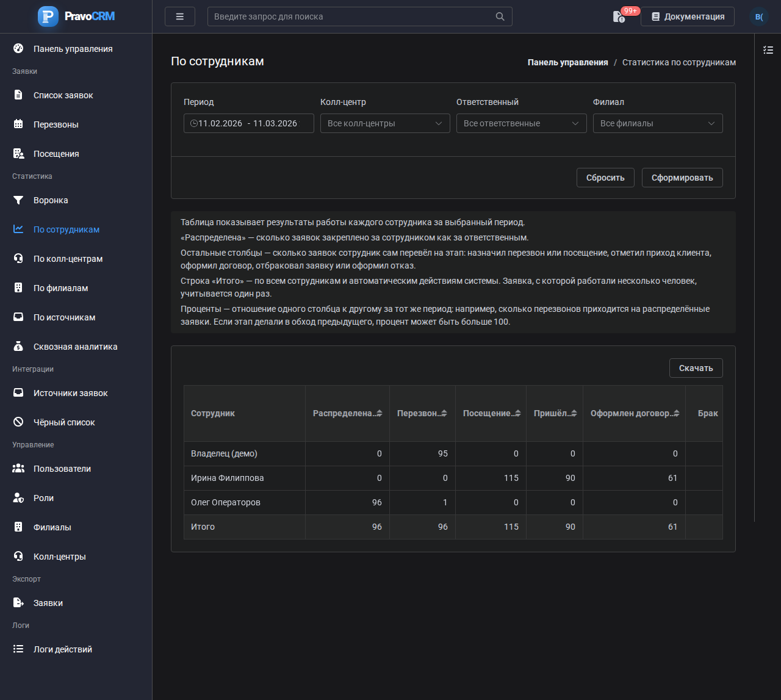The image size is (781, 700).
Task: Click Чёрный список ban icon
Action: 18,422
